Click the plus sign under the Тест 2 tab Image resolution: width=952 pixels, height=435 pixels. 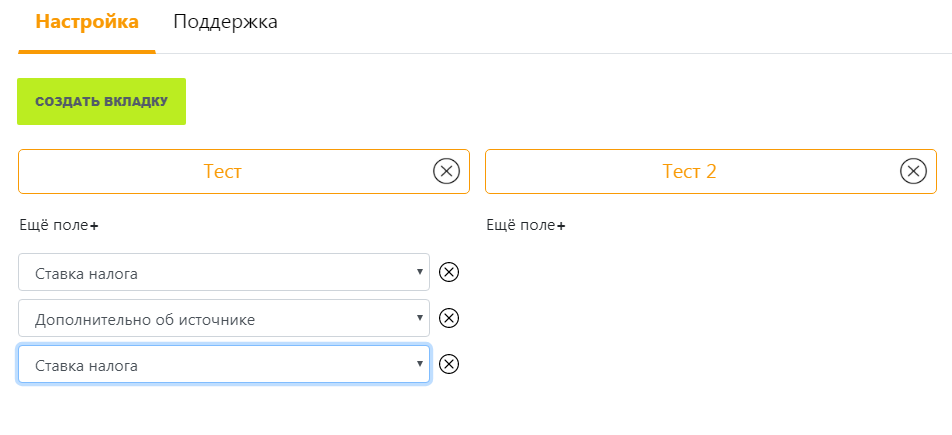point(562,227)
